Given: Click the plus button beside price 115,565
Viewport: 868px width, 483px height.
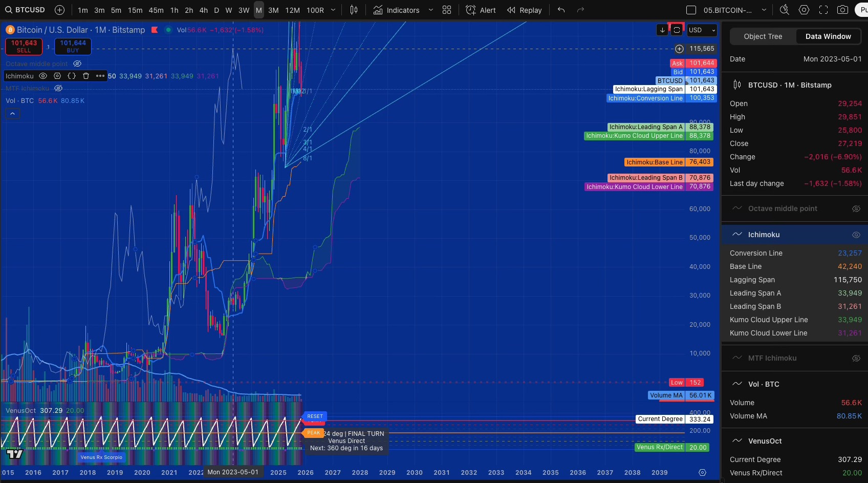Looking at the screenshot, I should (679, 49).
